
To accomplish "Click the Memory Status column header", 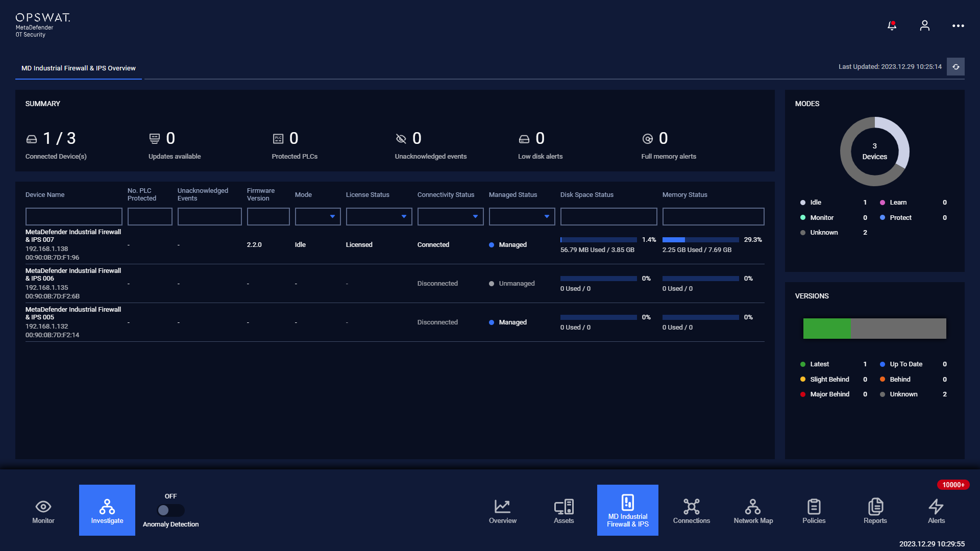I will click(685, 195).
